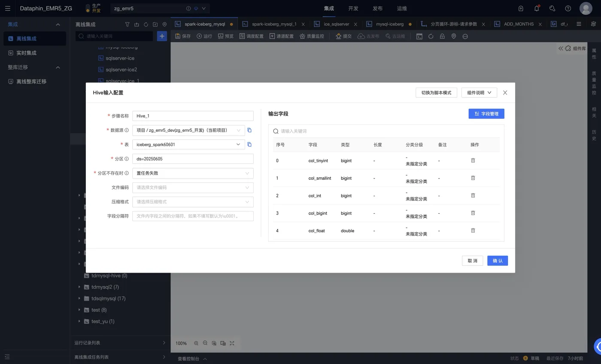Open the hamburger main menu icon
The height and width of the screenshot is (364, 601).
pos(8,8)
